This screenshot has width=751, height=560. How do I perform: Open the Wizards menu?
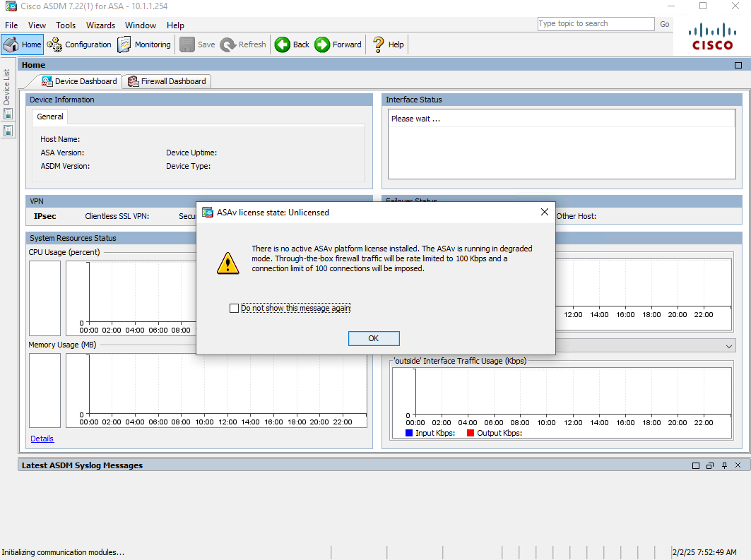pos(100,25)
